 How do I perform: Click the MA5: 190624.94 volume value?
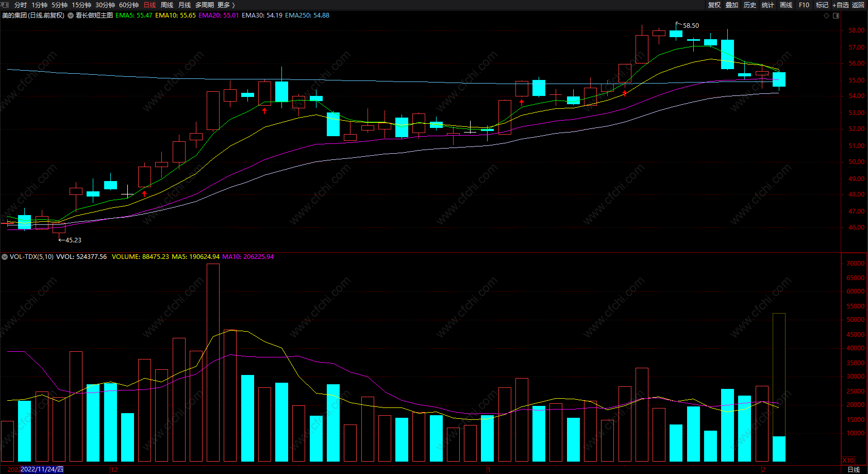tap(195, 257)
